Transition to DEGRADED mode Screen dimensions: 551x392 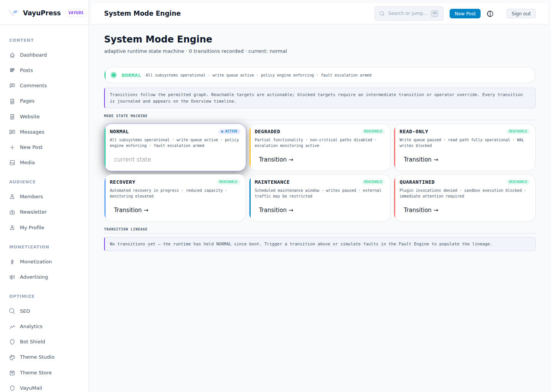tap(276, 160)
